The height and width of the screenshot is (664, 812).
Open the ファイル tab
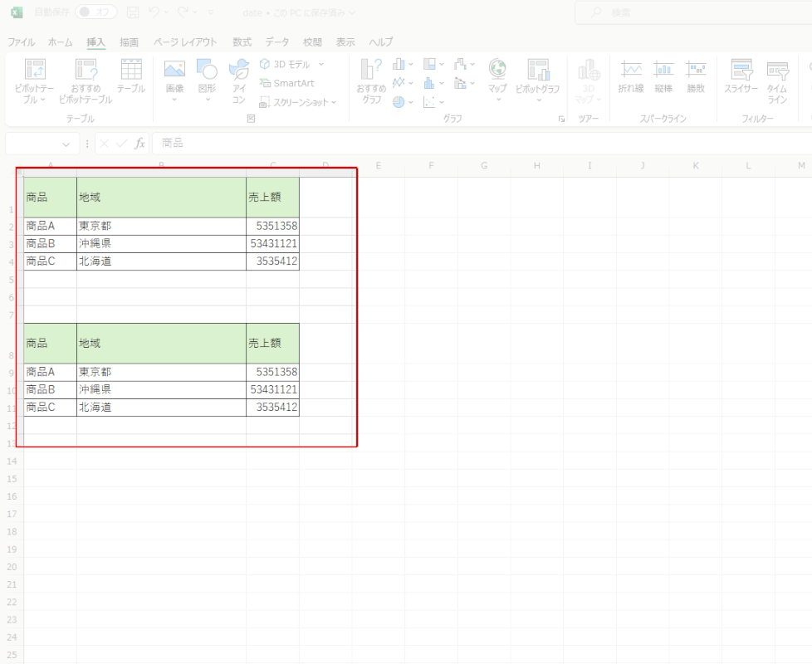[x=22, y=42]
